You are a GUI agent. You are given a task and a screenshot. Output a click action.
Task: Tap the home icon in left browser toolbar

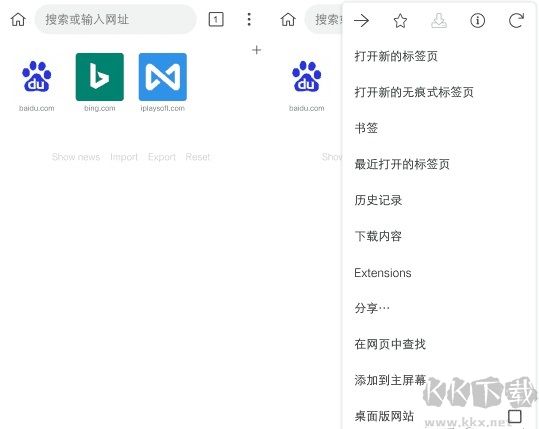pos(18,19)
